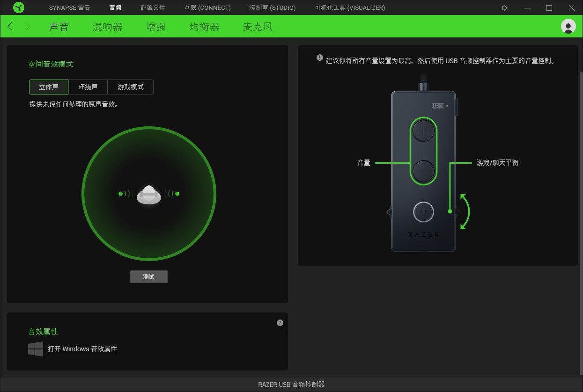Maximize the window
Viewport: 583px width, 392px height.
point(549,8)
